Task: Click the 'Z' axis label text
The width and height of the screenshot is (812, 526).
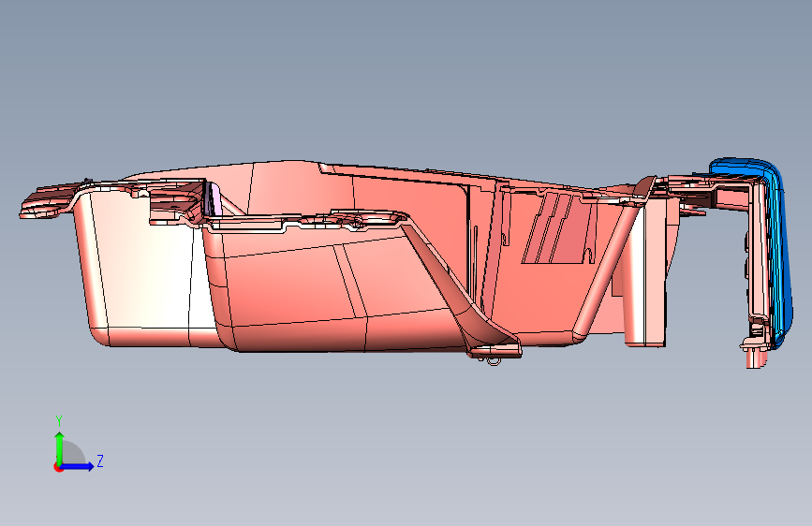Action: [x=100, y=460]
